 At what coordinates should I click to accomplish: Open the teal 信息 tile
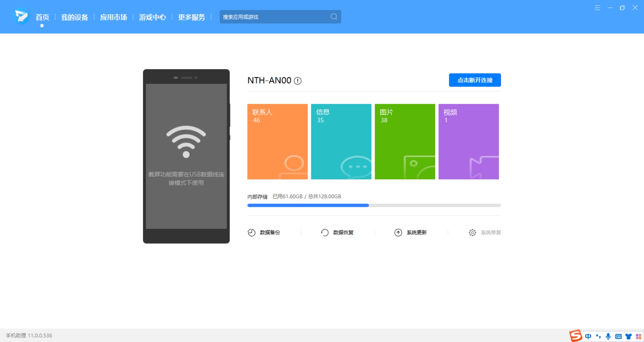pos(341,141)
